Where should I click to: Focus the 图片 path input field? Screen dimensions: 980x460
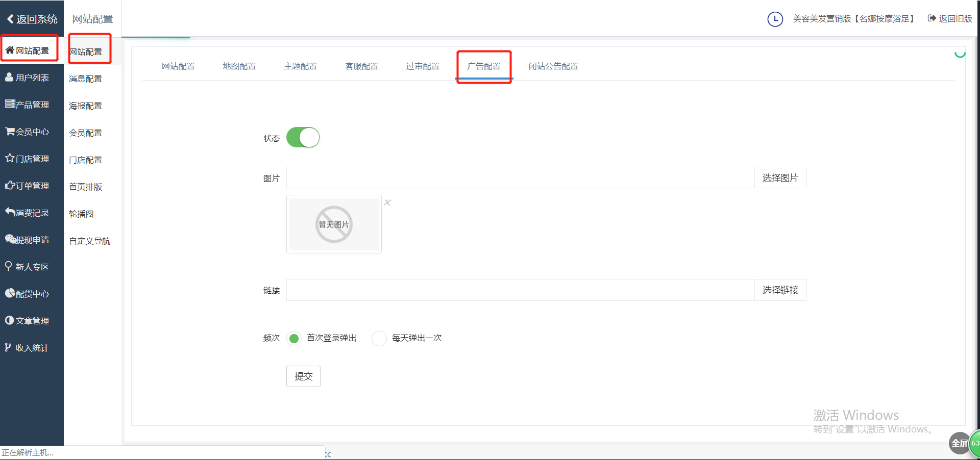521,177
